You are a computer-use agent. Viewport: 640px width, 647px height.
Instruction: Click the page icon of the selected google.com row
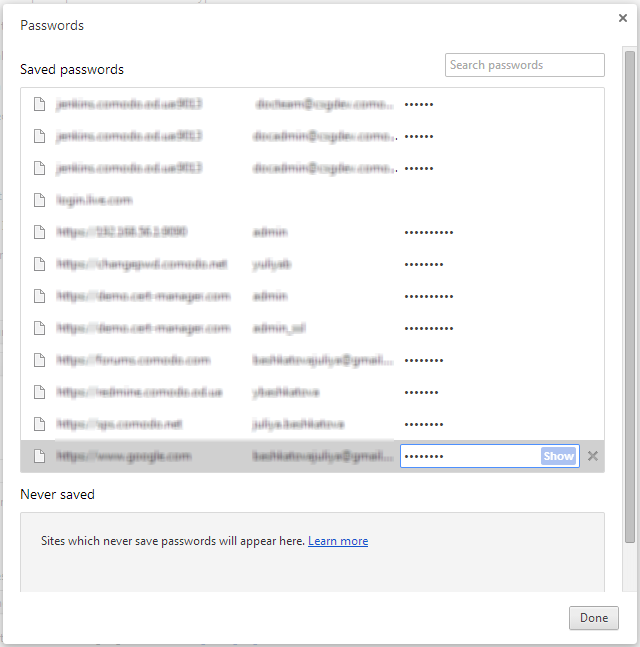point(40,456)
